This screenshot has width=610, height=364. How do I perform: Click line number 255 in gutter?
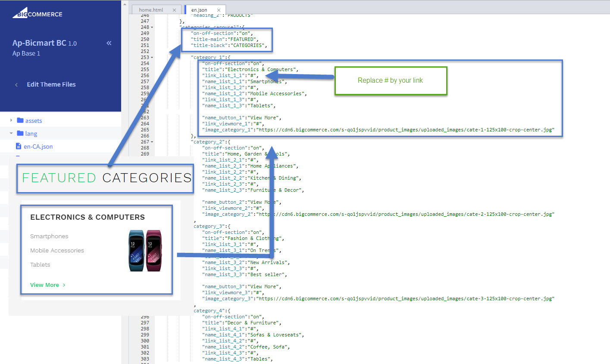click(145, 69)
